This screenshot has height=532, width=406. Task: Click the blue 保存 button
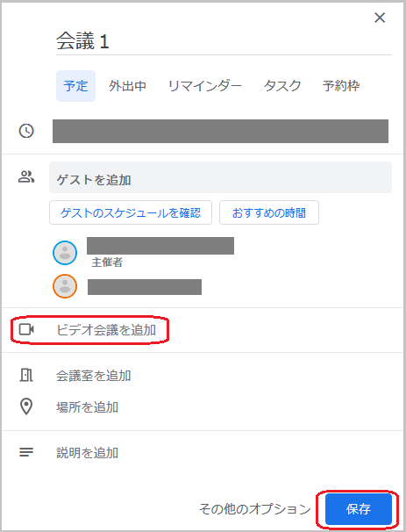pos(359,509)
